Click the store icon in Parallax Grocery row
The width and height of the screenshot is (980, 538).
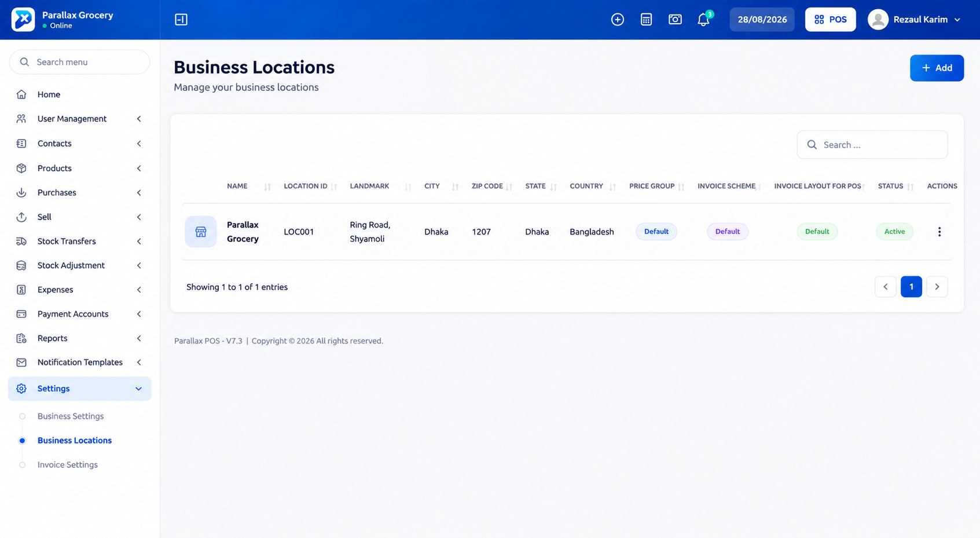pos(201,232)
